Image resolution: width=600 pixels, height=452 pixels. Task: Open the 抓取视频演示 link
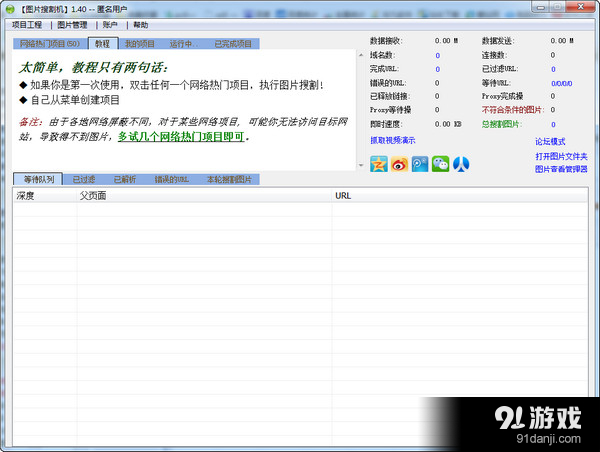click(393, 140)
